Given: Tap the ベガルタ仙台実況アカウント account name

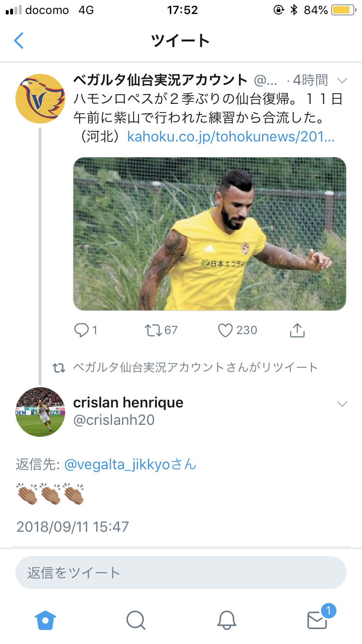Looking at the screenshot, I should pos(160,80).
